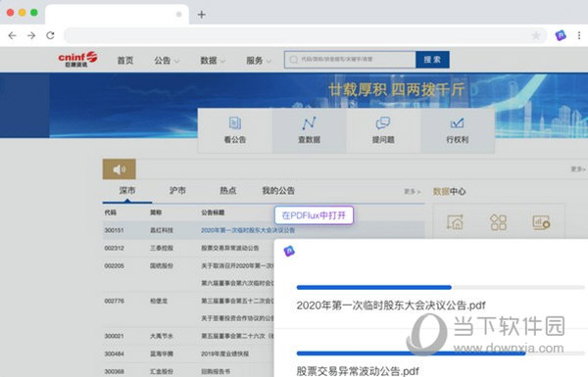Click PDFlux logo in download panel
The image size is (588, 377).
coord(289,251)
